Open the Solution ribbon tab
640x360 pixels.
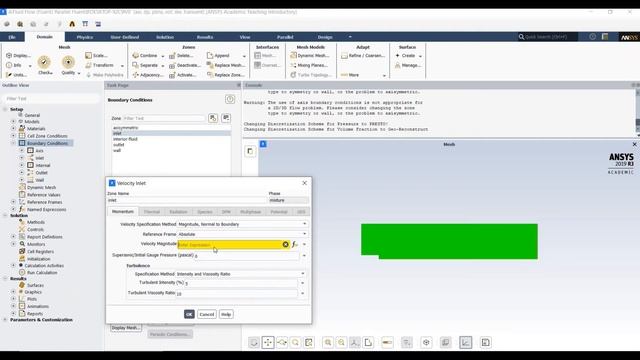click(x=165, y=37)
